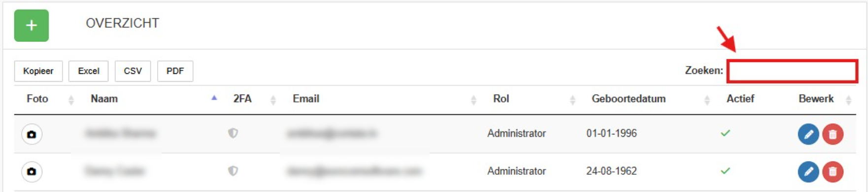Toggle active checkmark for second administrator
The width and height of the screenshot is (868, 192).
[725, 171]
